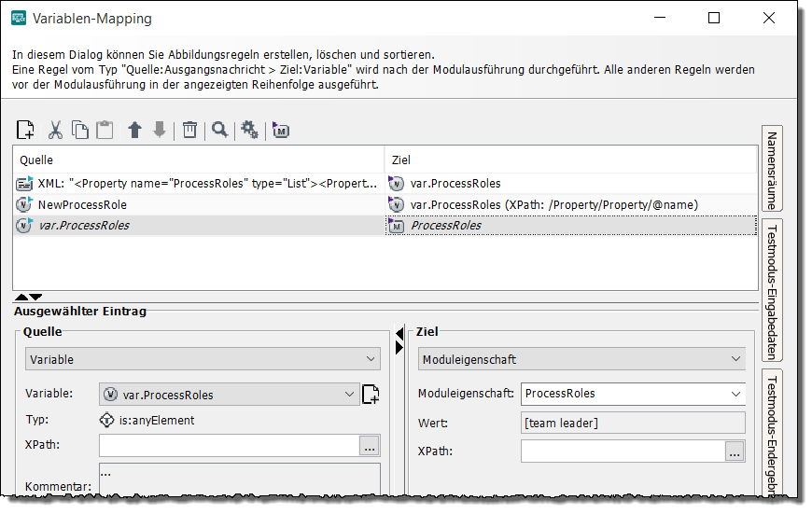Open the Testmodus-Eingabedaten side tab
Image resolution: width=812 pixels, height=514 pixels.
tap(772, 289)
